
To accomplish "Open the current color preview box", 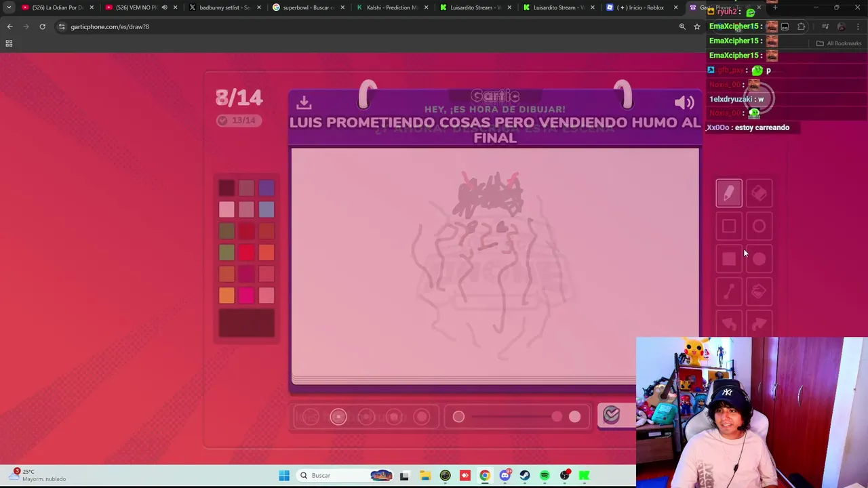I will pyautogui.click(x=246, y=323).
